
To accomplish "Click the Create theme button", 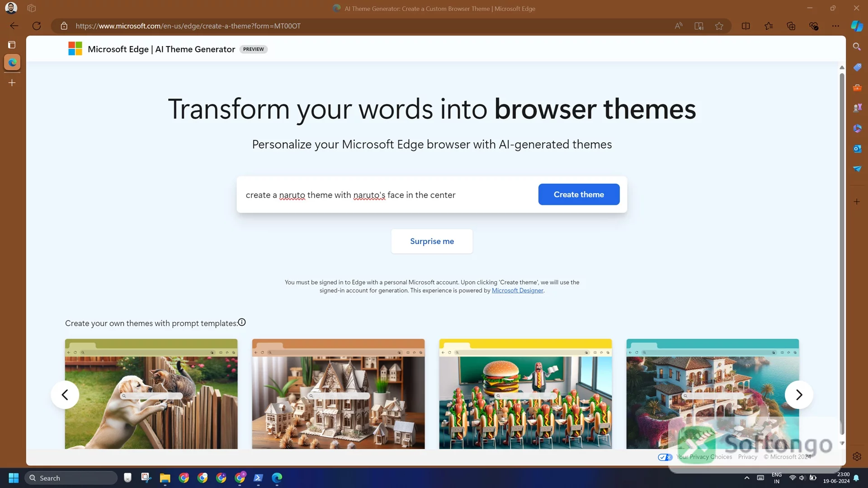I will [x=579, y=194].
